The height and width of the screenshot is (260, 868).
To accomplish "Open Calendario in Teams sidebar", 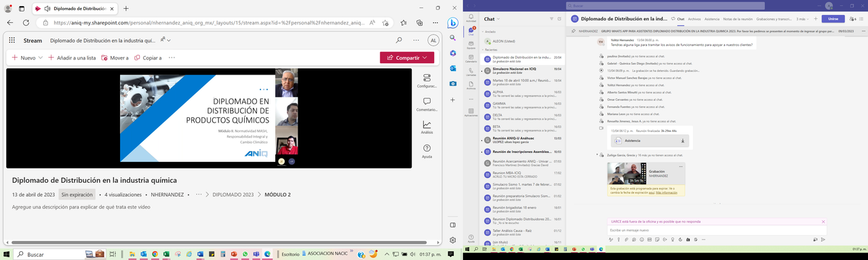I will pyautogui.click(x=471, y=59).
